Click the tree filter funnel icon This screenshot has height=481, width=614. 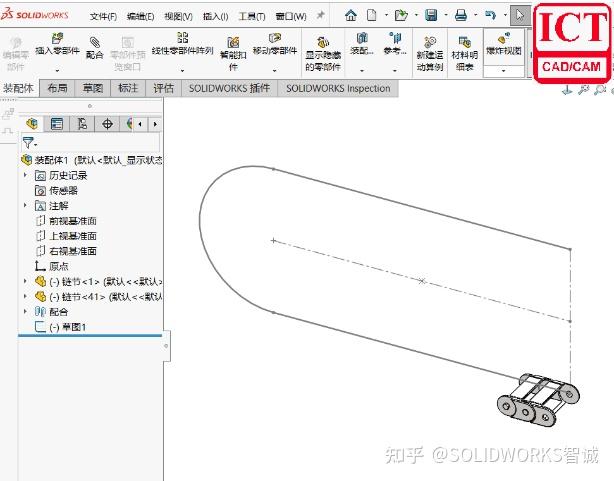coord(29,143)
